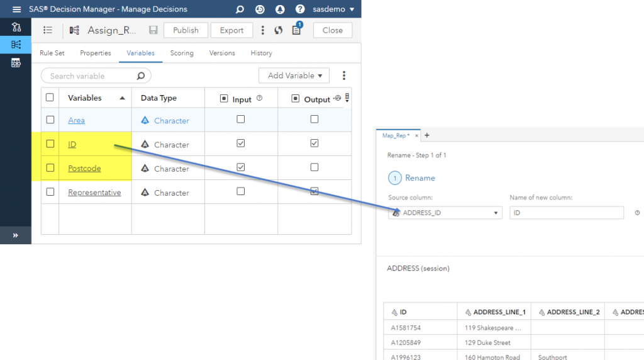The height and width of the screenshot is (360, 644).
Task: Click the refresh icon in toolbar
Action: (279, 30)
